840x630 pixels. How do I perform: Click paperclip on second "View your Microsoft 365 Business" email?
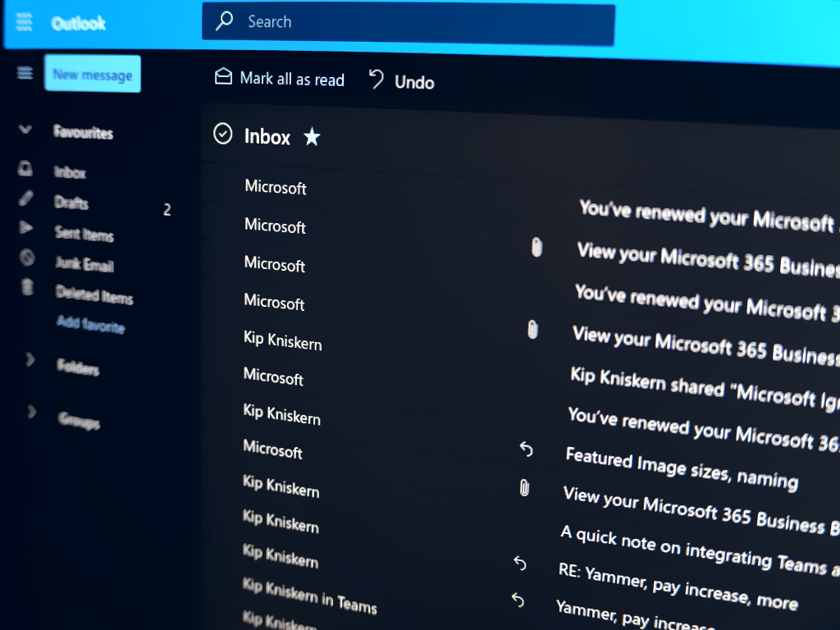532,330
